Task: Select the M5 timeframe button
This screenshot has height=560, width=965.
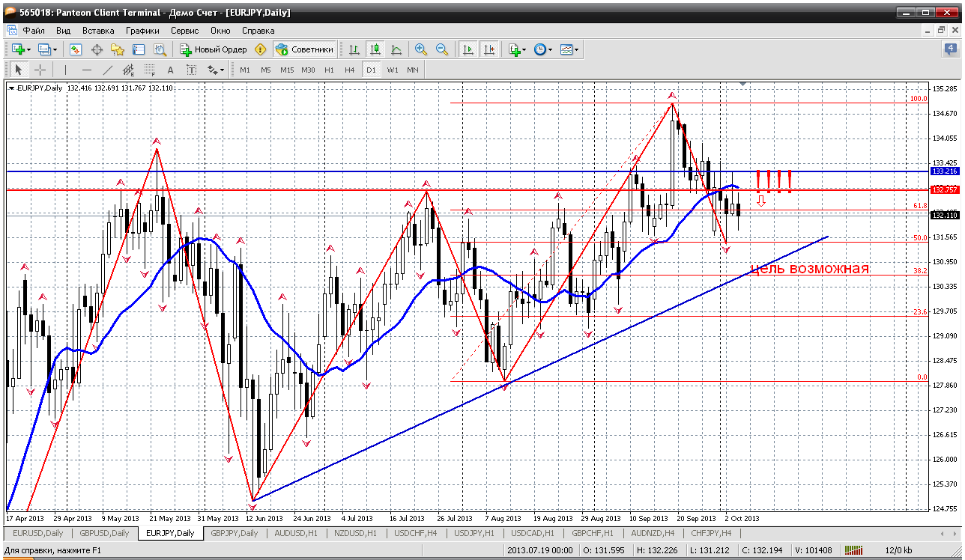Action: pyautogui.click(x=266, y=70)
